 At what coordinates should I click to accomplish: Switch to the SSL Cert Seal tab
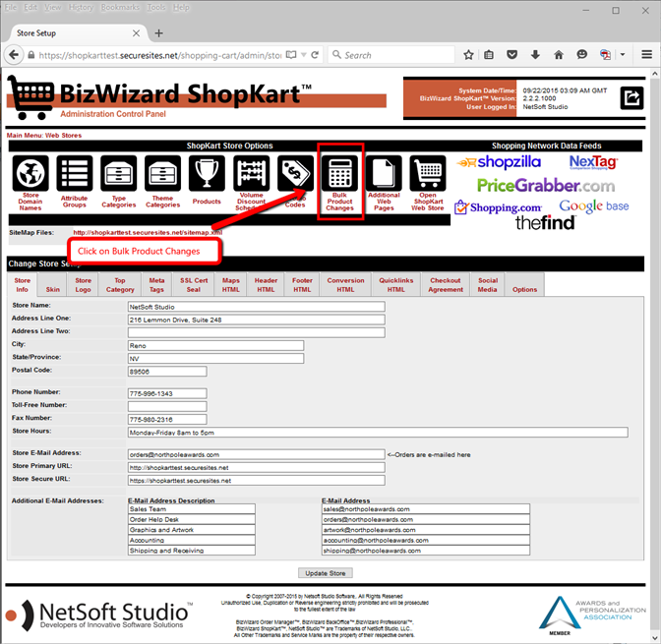coord(194,285)
